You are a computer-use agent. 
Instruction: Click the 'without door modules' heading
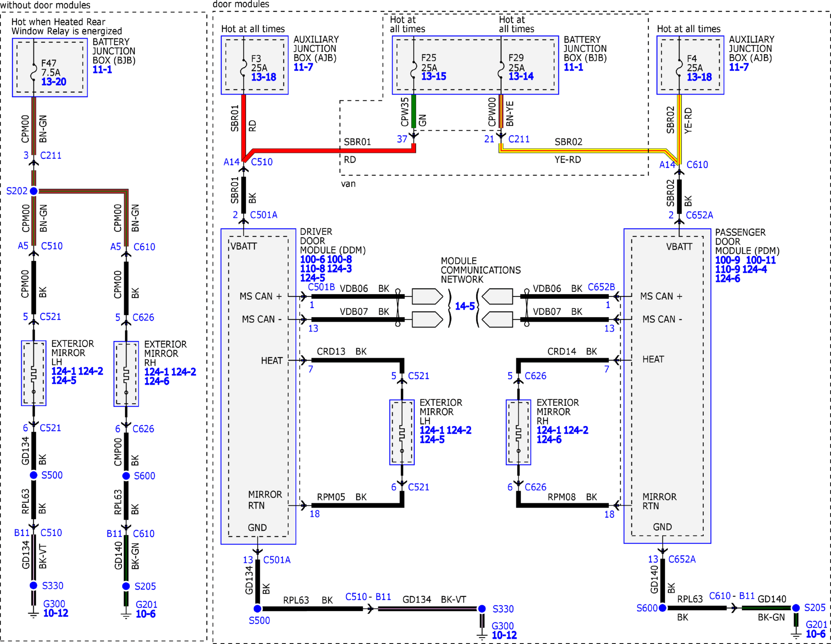[x=45, y=5]
